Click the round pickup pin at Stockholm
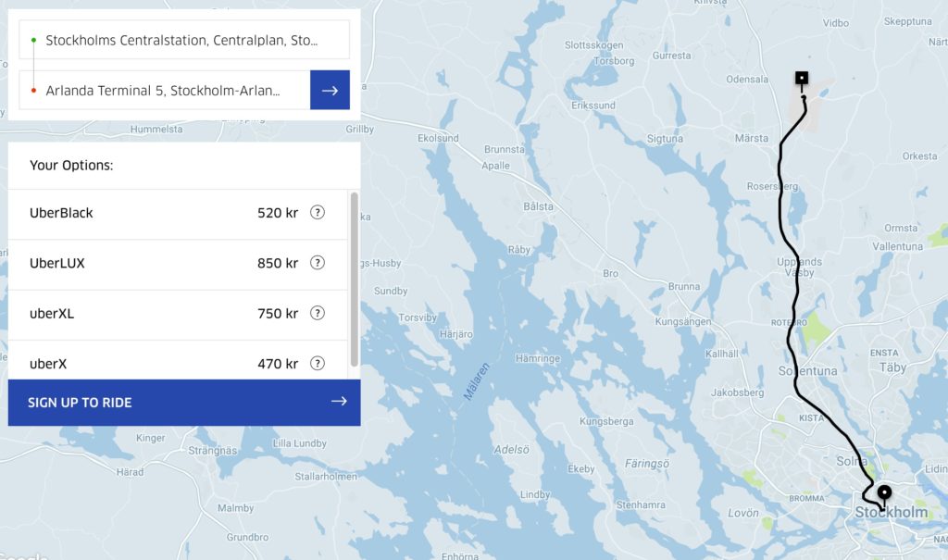948x560 pixels. click(884, 492)
